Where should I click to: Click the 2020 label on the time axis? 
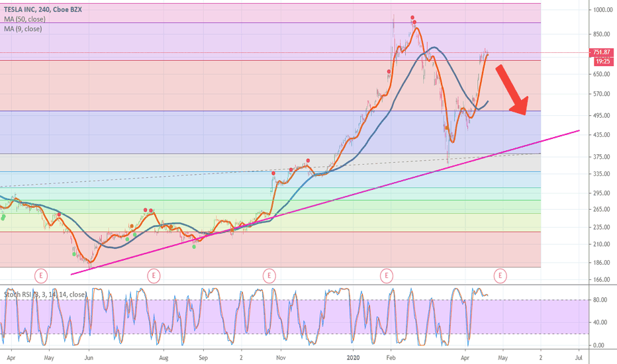354,357
